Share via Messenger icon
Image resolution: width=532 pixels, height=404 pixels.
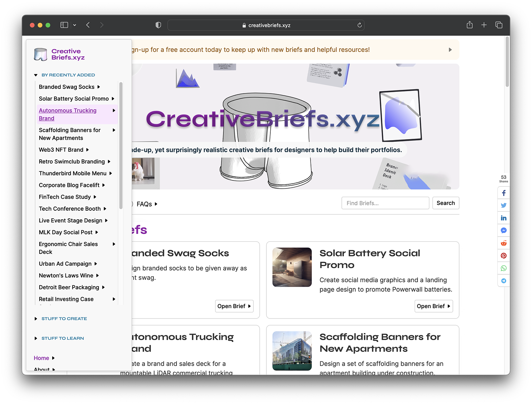click(504, 231)
